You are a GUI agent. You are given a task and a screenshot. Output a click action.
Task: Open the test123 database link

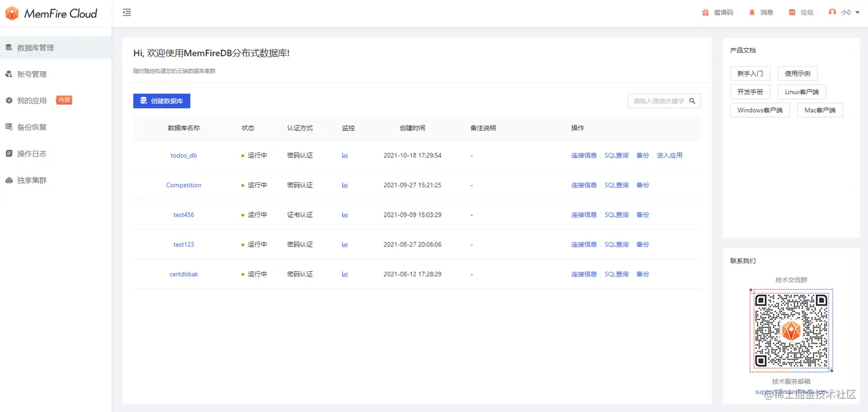pos(184,244)
